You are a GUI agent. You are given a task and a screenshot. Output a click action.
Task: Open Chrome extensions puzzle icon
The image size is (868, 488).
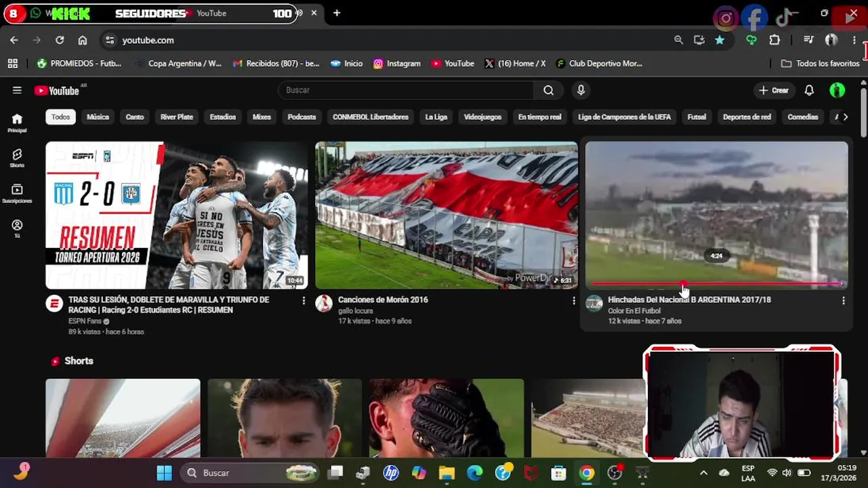tap(774, 40)
